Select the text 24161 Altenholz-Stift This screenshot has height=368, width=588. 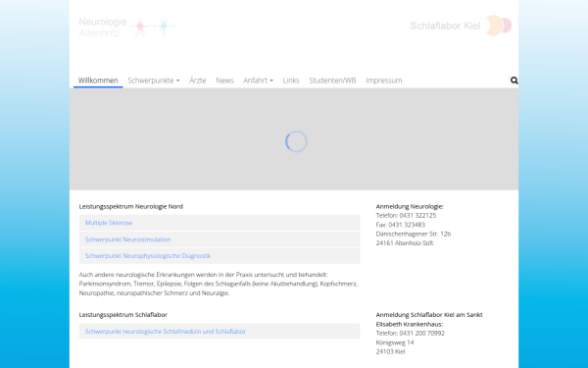point(405,243)
